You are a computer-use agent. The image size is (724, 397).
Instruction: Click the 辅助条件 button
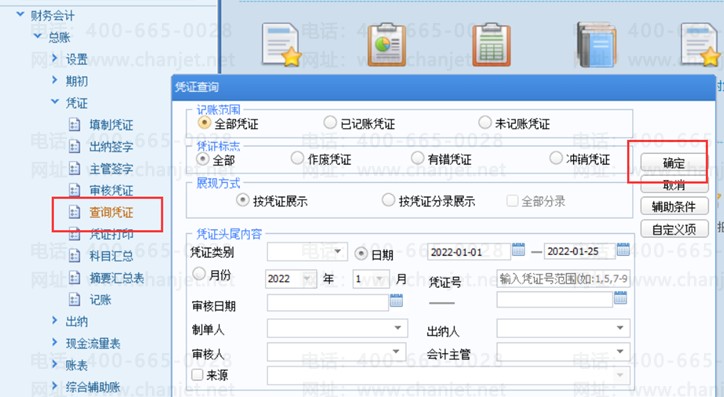coord(674,207)
